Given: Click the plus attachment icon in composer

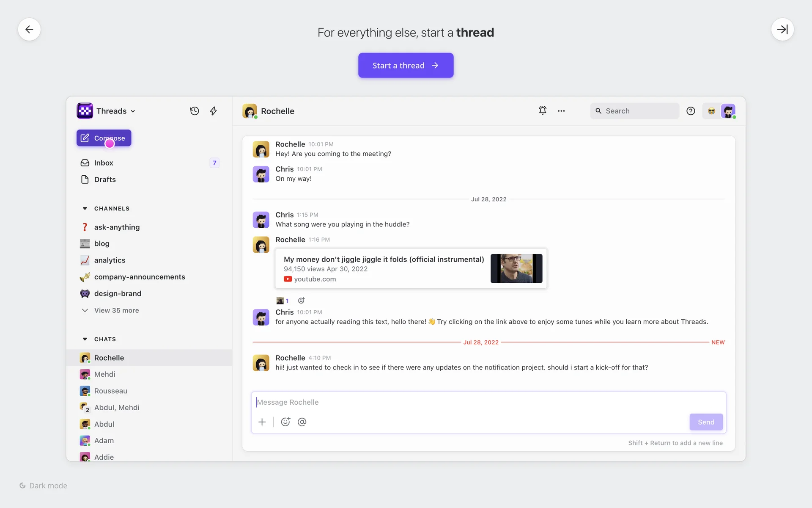Looking at the screenshot, I should 262,422.
